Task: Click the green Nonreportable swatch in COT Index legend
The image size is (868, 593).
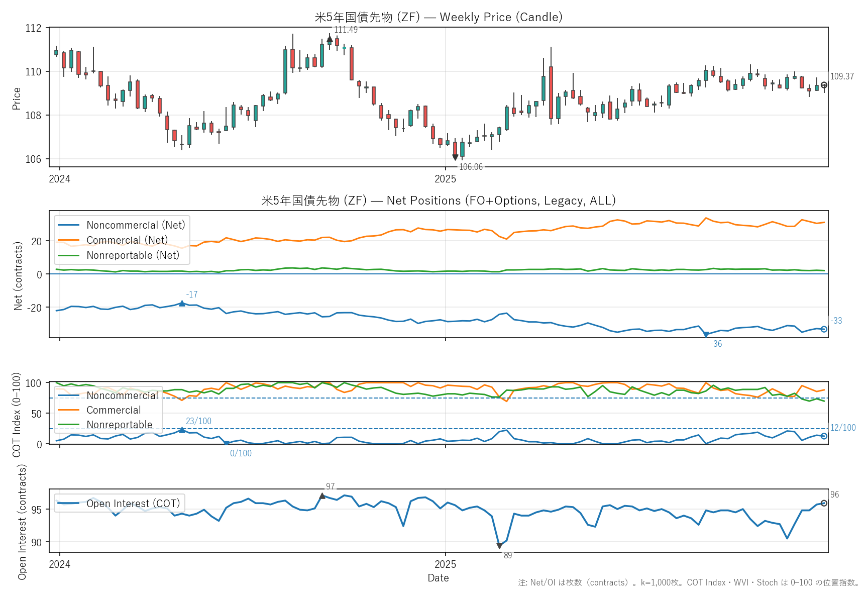Action: pos(69,425)
